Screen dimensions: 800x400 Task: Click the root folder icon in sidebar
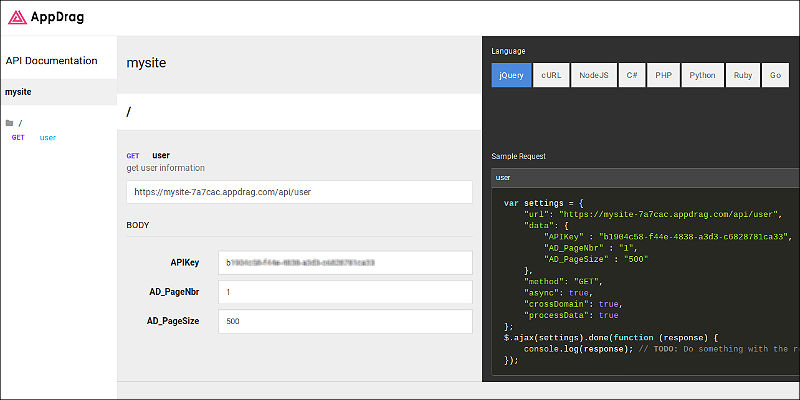pos(10,123)
